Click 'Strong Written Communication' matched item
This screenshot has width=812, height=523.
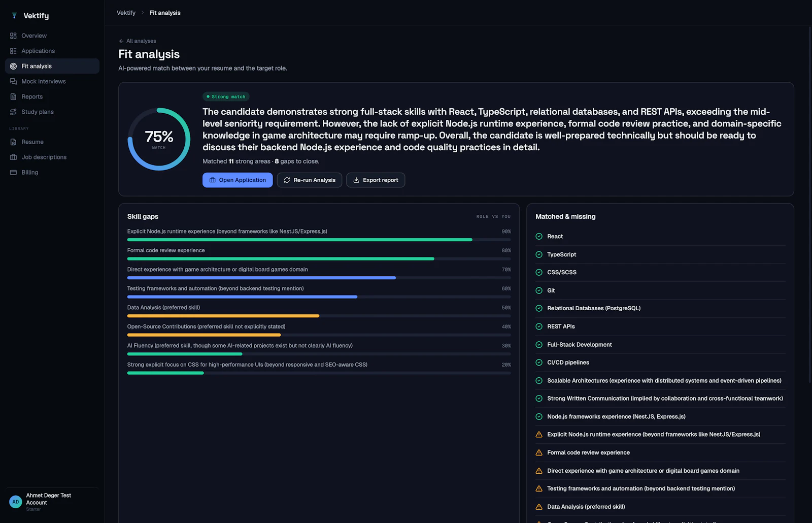[x=660, y=399]
